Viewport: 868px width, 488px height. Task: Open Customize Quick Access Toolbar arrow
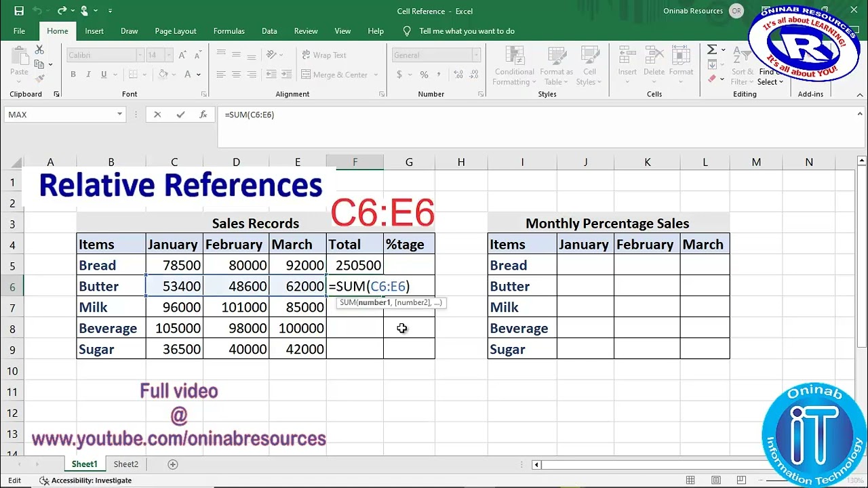click(x=110, y=11)
